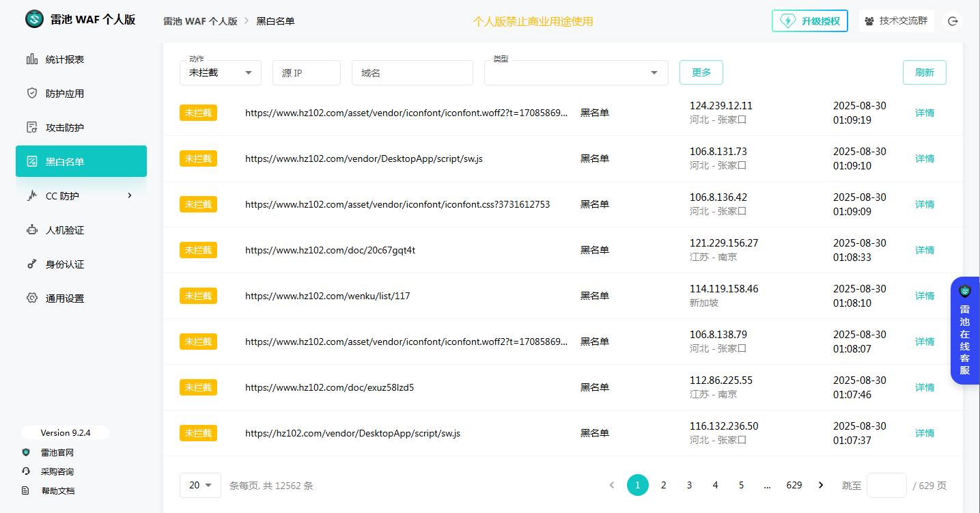This screenshot has width=980, height=513.
Task: Click the previous page arrow
Action: (612, 485)
